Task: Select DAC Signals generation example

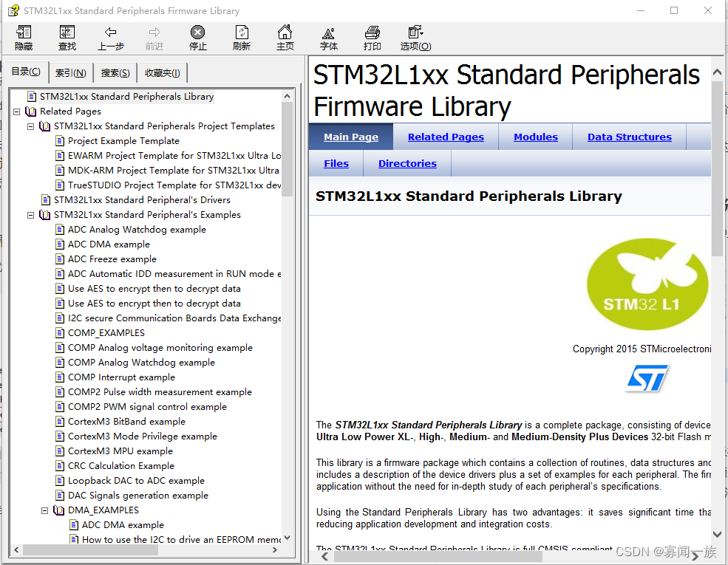Action: point(138,496)
